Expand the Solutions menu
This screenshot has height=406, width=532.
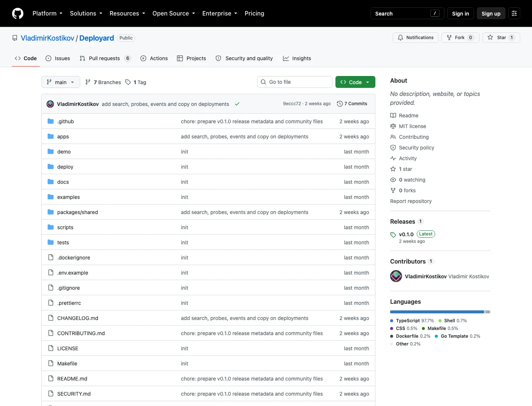coord(86,13)
